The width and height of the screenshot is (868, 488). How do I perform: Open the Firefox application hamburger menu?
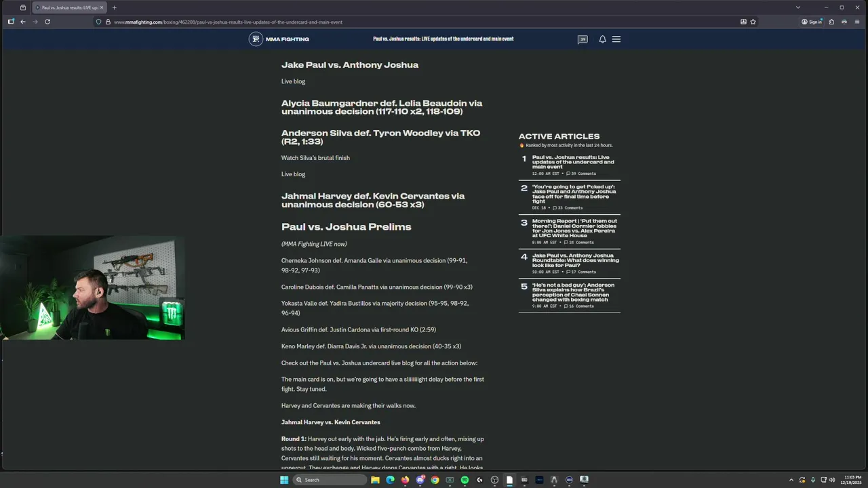(856, 22)
